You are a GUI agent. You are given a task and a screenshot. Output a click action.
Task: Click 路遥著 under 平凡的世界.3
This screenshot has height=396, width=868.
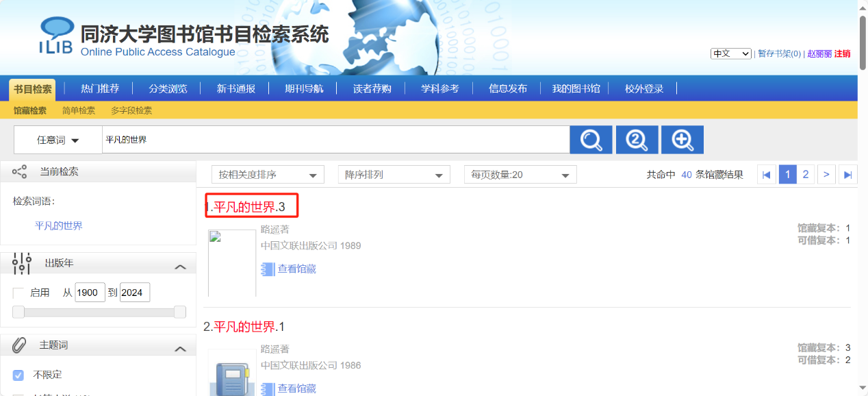pyautogui.click(x=275, y=230)
